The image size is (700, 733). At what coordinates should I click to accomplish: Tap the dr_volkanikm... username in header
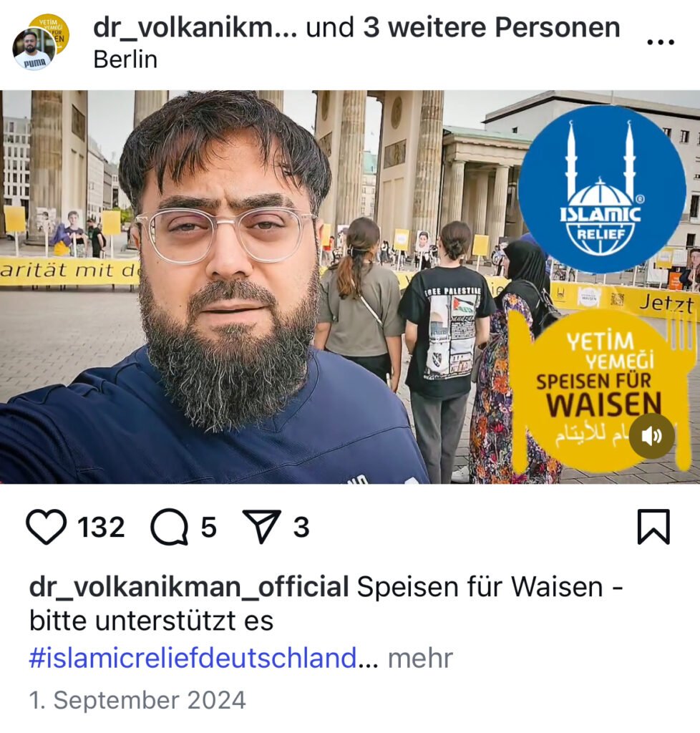(195, 28)
